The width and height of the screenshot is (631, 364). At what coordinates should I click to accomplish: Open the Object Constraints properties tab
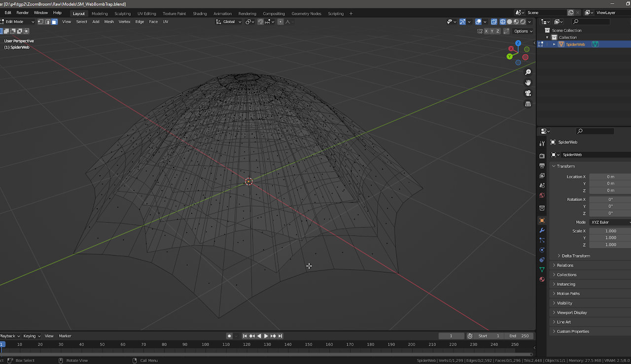[x=542, y=260]
